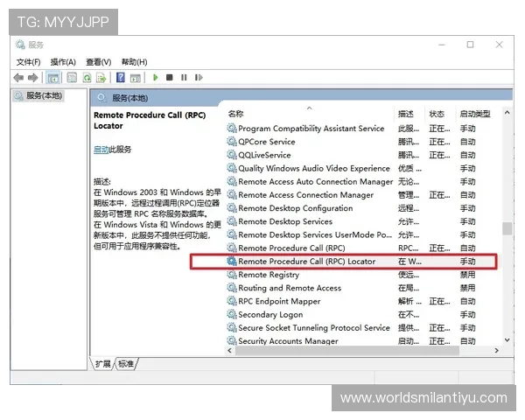This screenshot has height=420, width=525.
Task: Toggle the show/hide console tree icon
Action: (x=53, y=78)
